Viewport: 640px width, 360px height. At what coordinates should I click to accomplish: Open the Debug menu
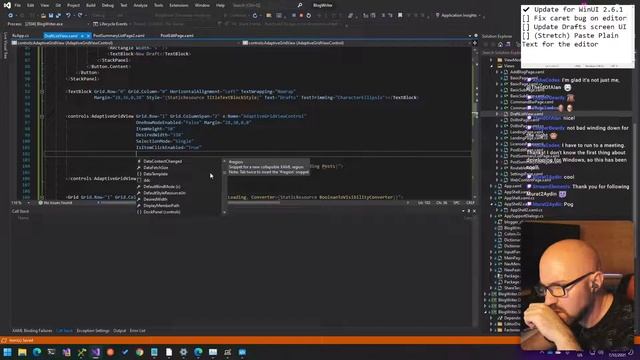108,5
